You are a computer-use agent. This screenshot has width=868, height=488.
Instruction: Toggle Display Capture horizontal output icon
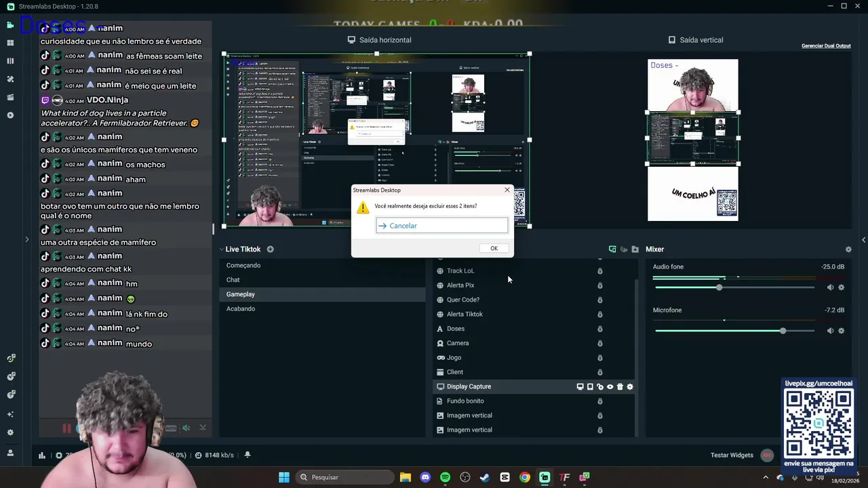tap(580, 386)
